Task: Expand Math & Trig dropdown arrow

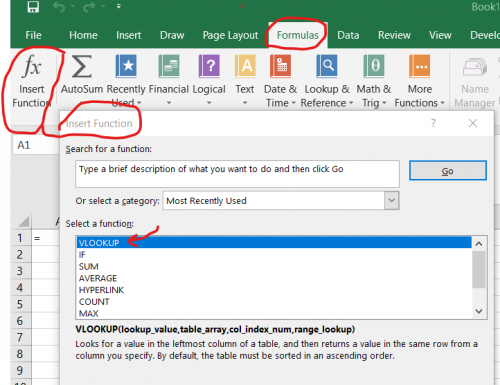Action: point(384,103)
